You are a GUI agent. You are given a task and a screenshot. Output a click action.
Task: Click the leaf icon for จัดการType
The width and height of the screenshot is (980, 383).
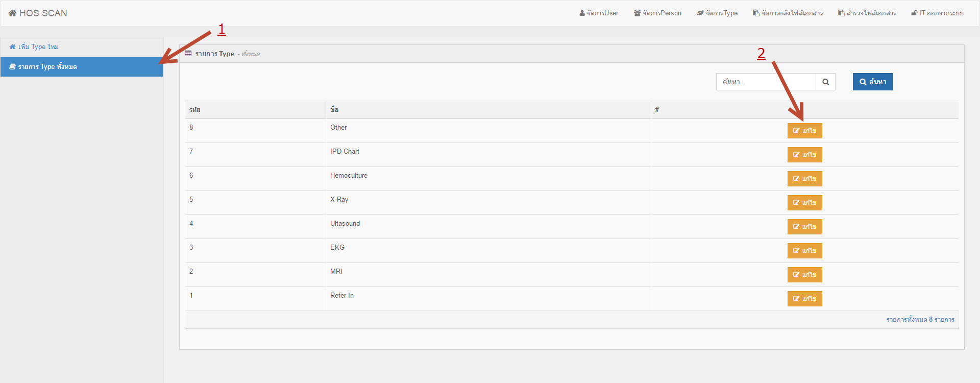[x=700, y=13]
